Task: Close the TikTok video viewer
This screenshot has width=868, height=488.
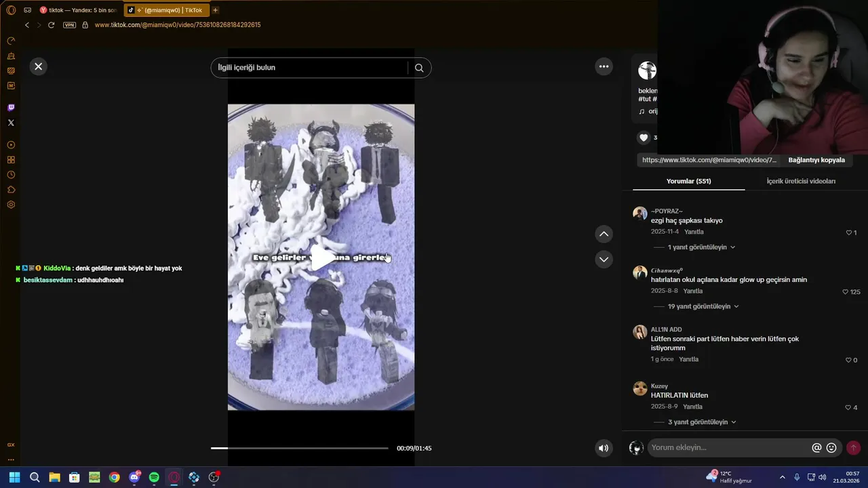Action: [39, 66]
